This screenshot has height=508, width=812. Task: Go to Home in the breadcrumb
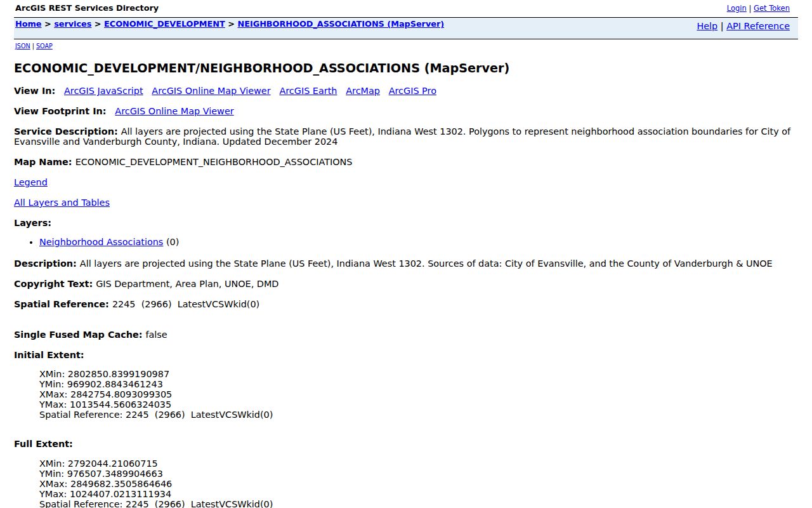[x=29, y=24]
